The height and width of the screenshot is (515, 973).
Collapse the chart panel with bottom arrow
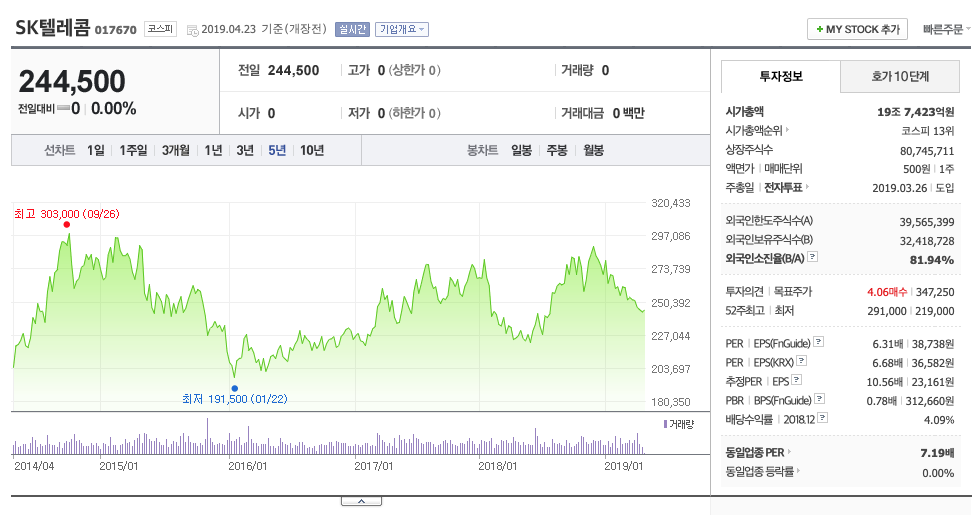tap(361, 501)
